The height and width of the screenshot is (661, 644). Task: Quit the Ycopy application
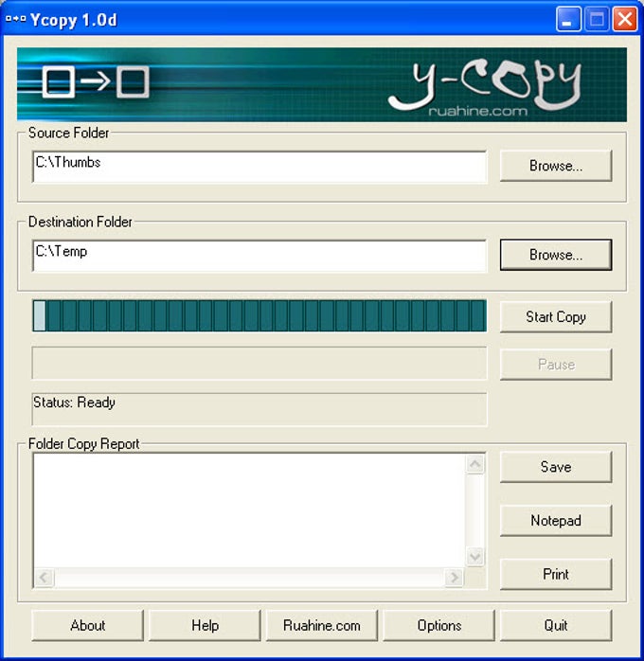(x=556, y=625)
